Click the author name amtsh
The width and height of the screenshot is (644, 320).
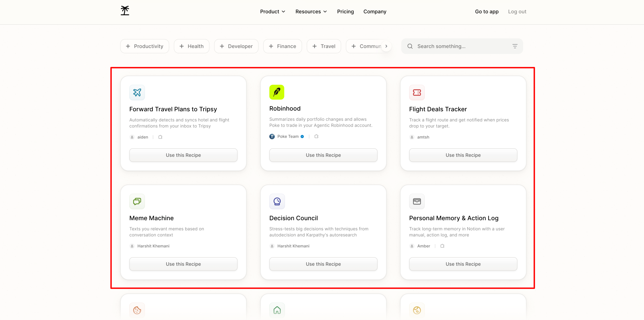(423, 137)
